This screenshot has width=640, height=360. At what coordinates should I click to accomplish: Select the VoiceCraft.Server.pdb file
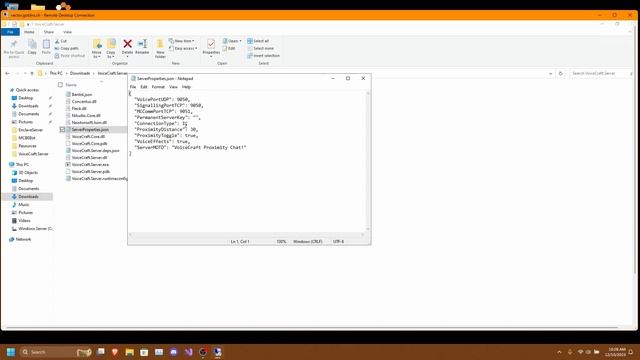pyautogui.click(x=91, y=172)
